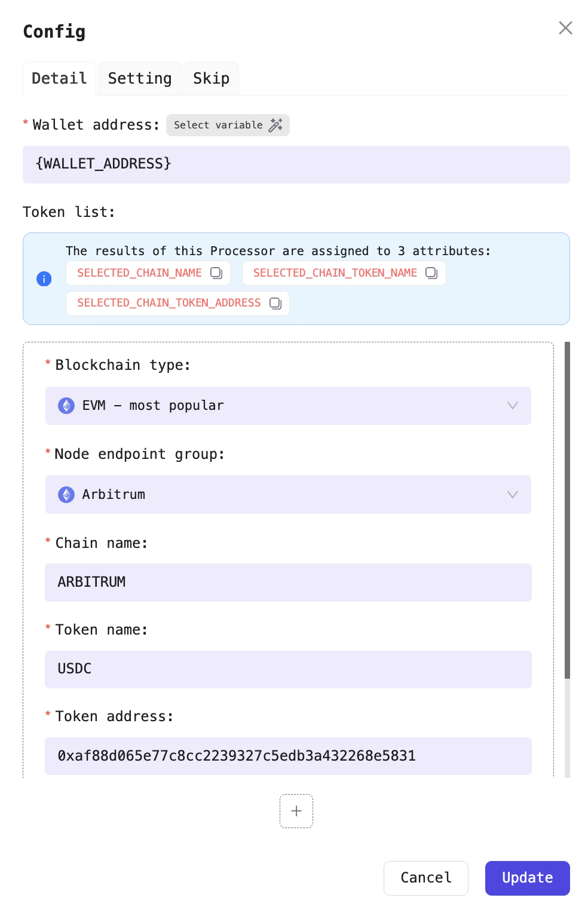
Task: Click the plus icon to add another token entry
Action: click(x=296, y=811)
